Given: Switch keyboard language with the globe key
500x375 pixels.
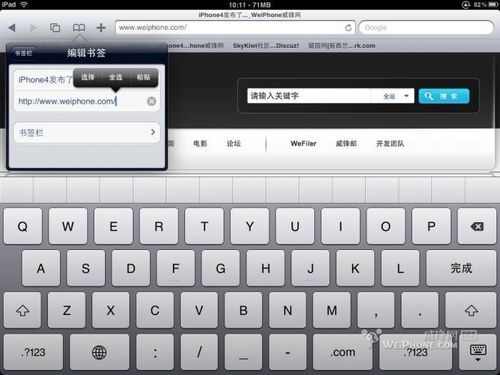Looking at the screenshot, I should (99, 352).
